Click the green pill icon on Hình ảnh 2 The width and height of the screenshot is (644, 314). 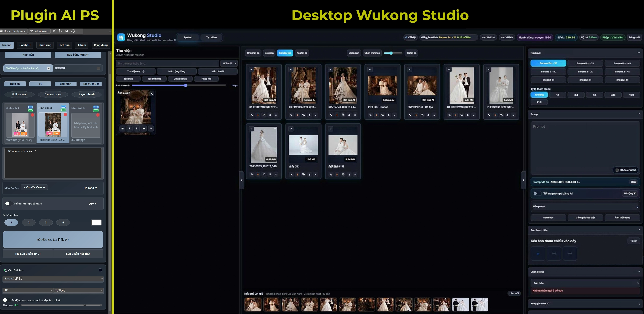[63, 110]
